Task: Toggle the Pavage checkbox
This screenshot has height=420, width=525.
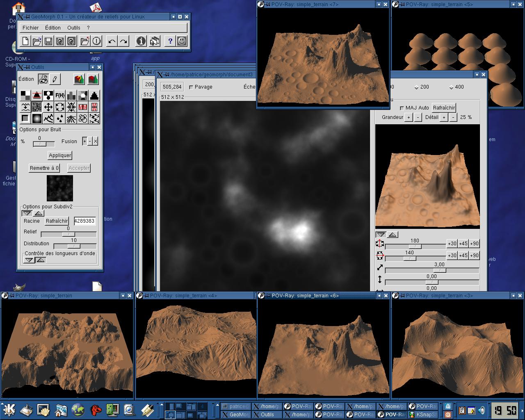Action: pos(191,87)
